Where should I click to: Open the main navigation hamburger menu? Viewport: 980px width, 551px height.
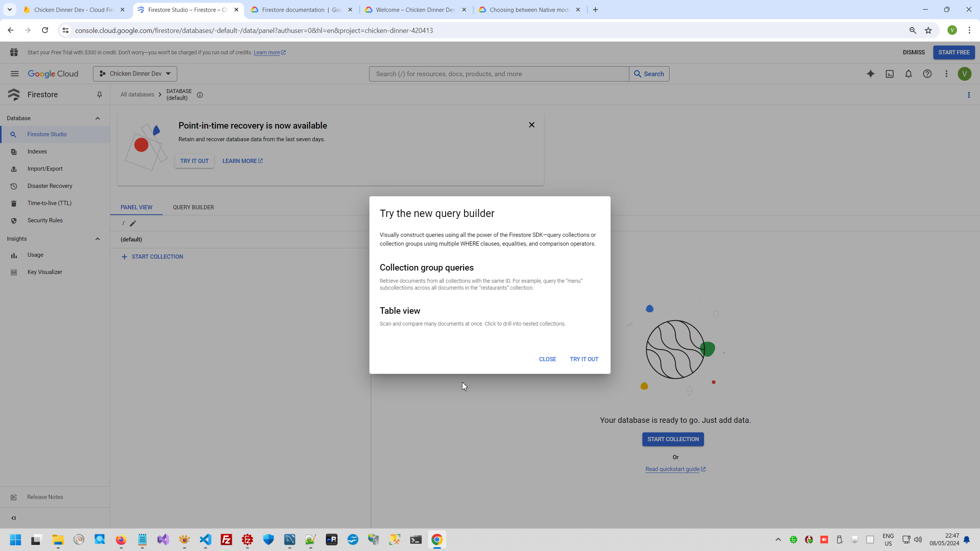(x=15, y=74)
